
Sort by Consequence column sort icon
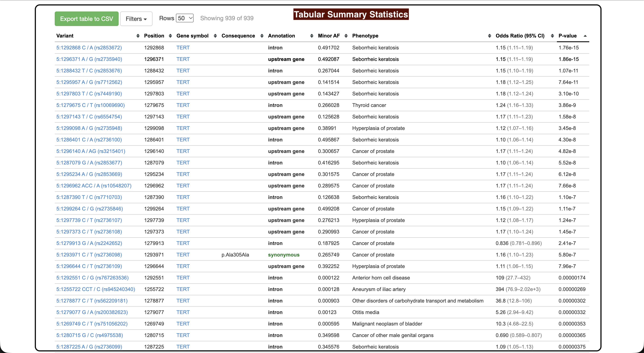(262, 36)
